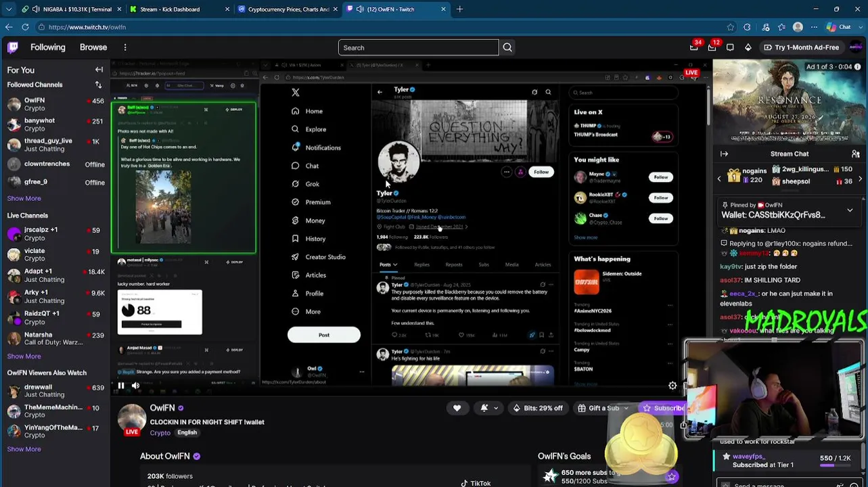Click the English language tag

click(187, 433)
